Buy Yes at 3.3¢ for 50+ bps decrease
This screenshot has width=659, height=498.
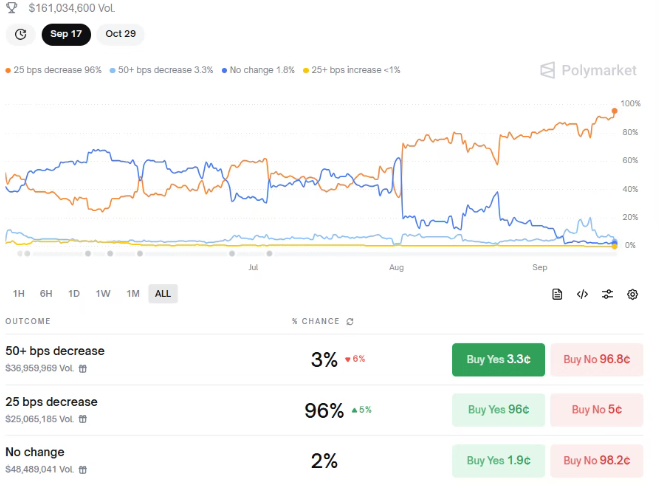[x=498, y=359]
